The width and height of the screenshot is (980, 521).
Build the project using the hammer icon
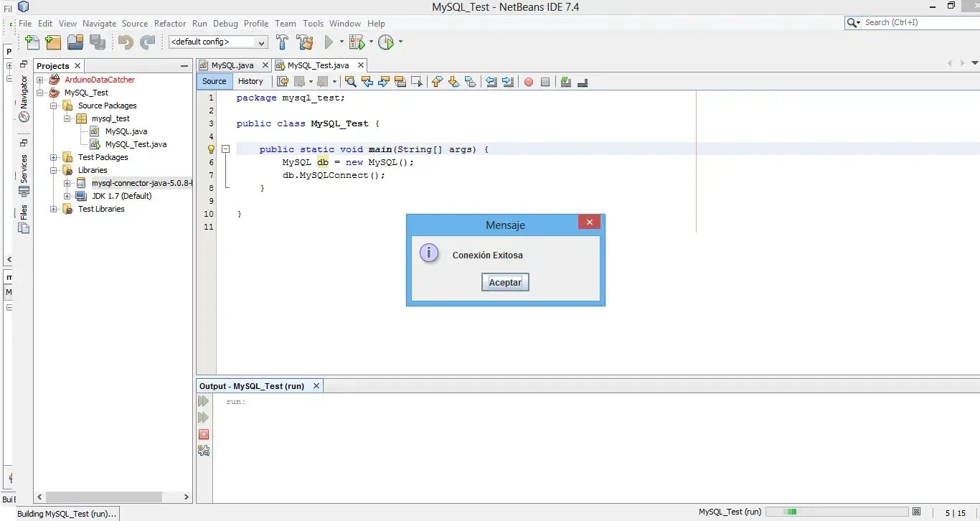pyautogui.click(x=283, y=42)
